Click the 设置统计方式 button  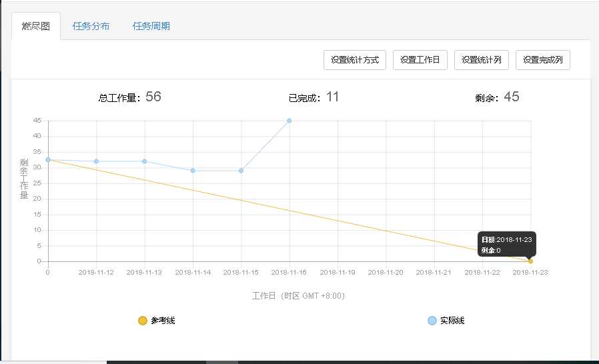(354, 60)
